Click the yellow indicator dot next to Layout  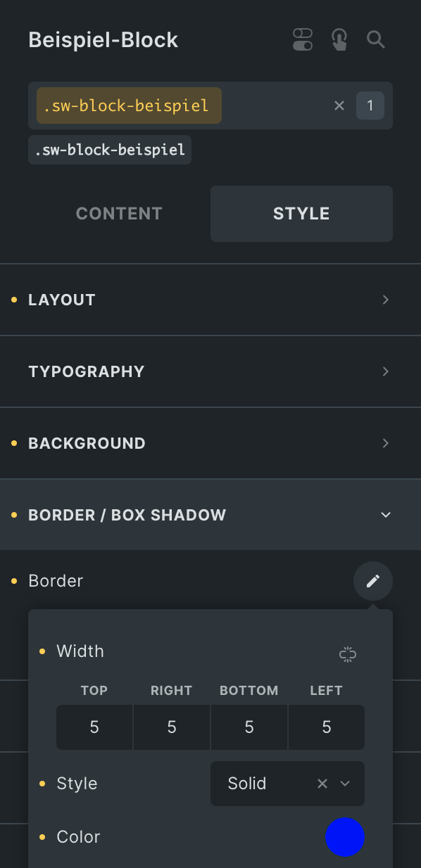point(15,299)
